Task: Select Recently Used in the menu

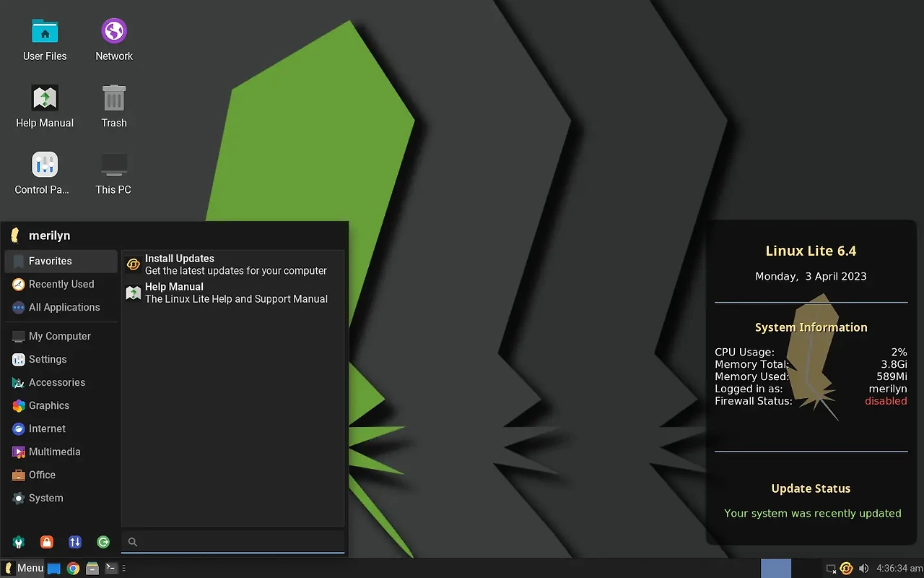Action: pos(61,284)
